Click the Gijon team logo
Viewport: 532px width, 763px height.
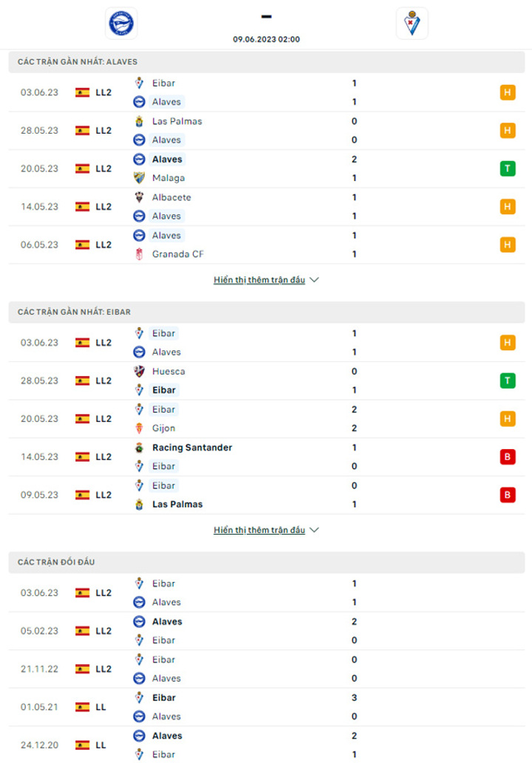(139, 428)
